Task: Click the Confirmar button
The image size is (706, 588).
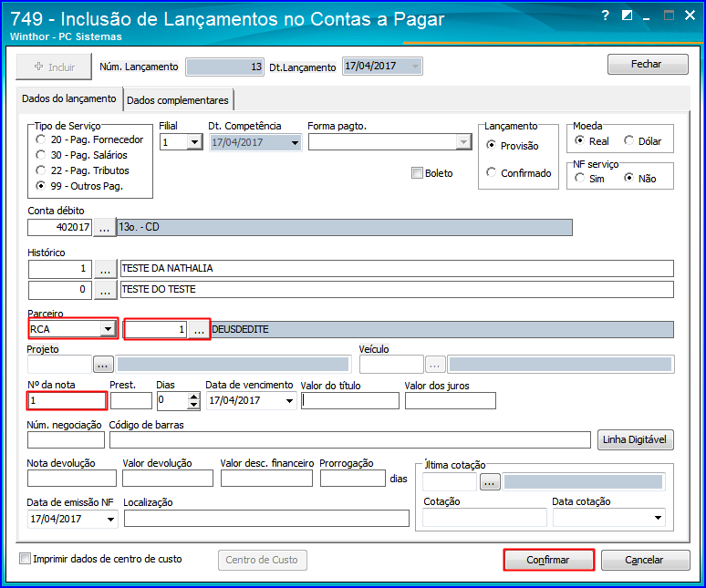Action: [x=548, y=560]
